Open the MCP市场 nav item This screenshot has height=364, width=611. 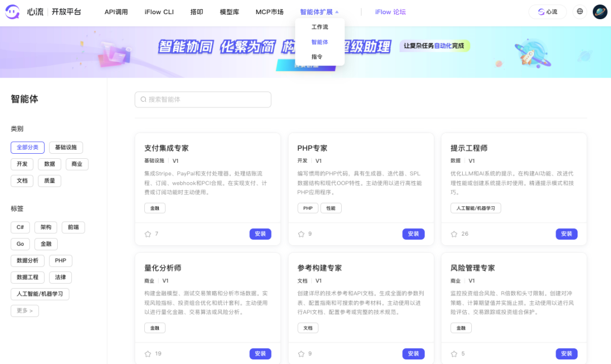tap(269, 12)
